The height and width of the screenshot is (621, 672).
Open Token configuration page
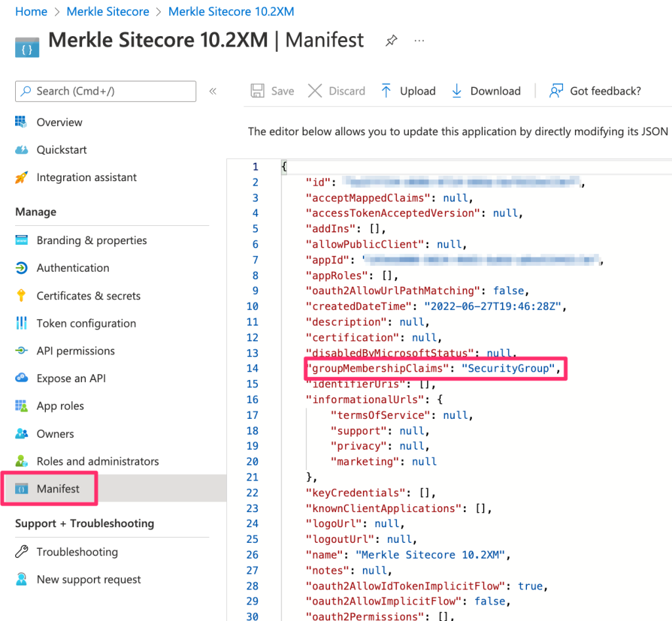pyautogui.click(x=86, y=323)
